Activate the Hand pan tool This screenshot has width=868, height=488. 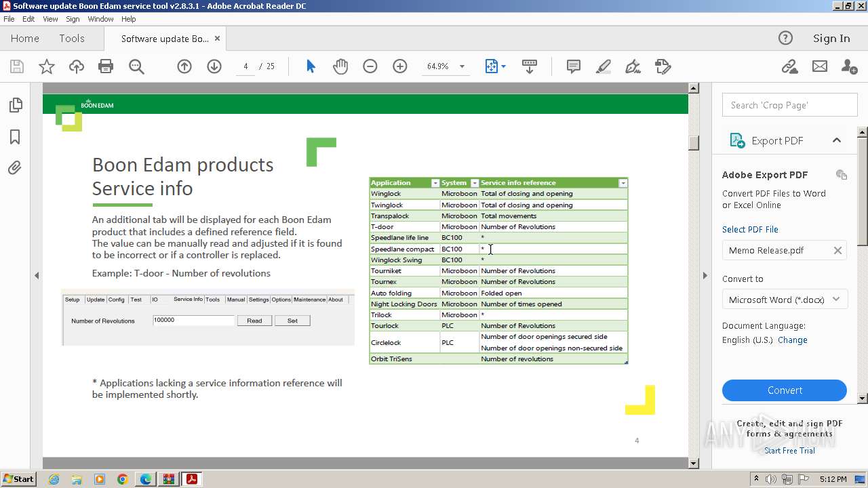tap(340, 66)
